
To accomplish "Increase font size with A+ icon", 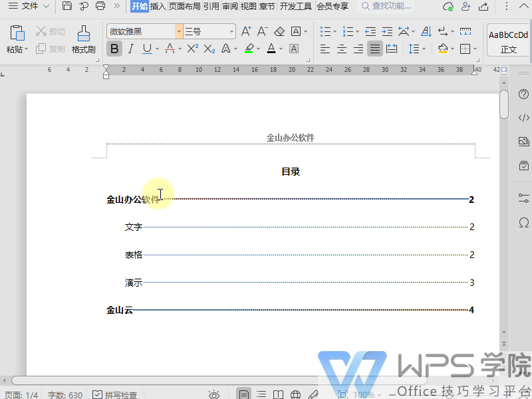I will (246, 31).
